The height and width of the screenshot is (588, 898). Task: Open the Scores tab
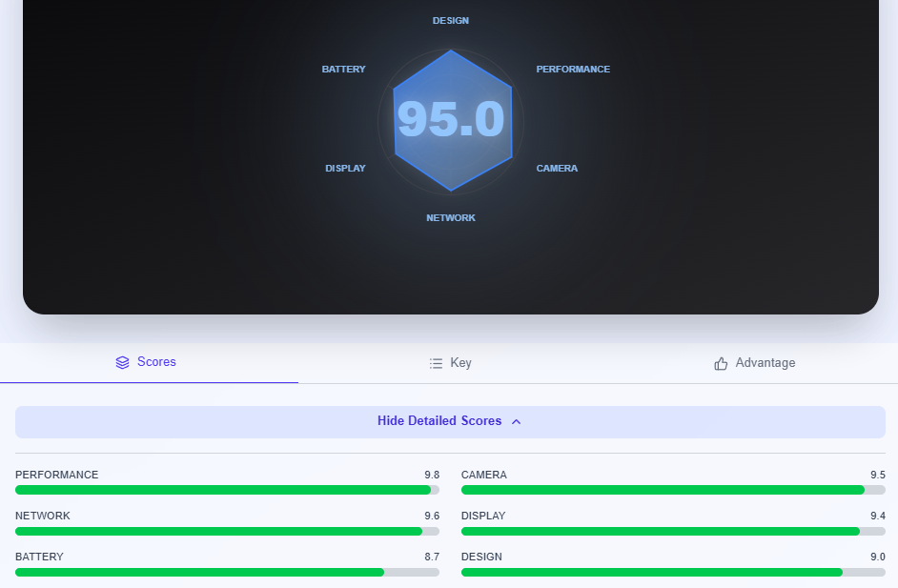point(149,362)
